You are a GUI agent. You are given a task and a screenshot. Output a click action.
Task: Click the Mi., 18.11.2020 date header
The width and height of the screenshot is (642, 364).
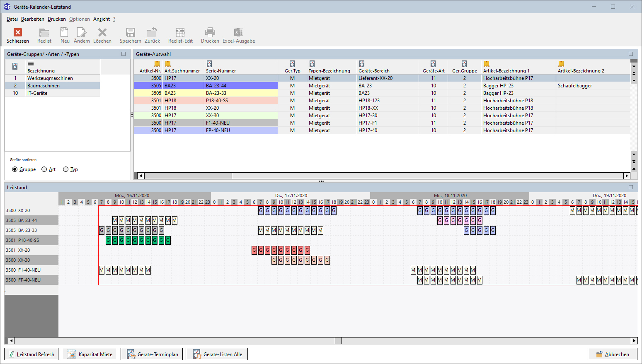click(x=450, y=195)
